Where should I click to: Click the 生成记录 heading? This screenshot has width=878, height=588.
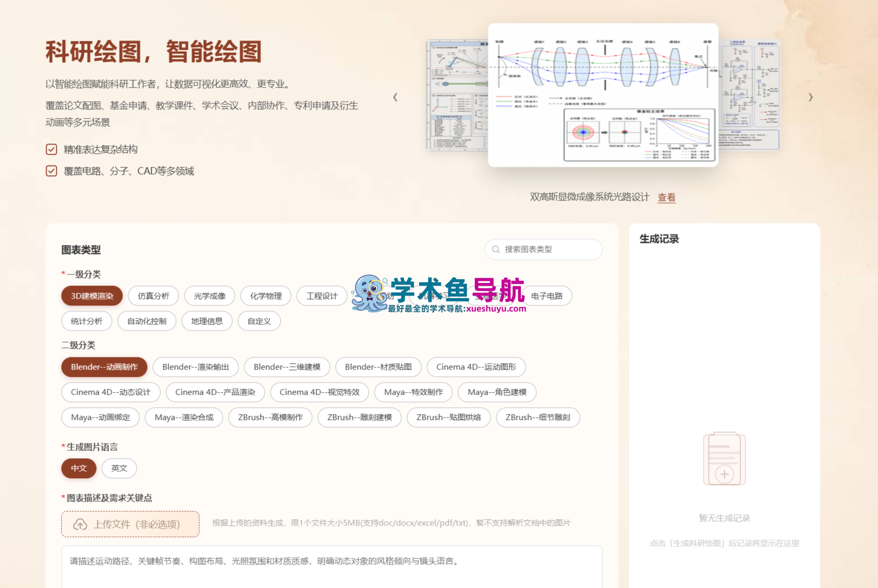pos(659,239)
